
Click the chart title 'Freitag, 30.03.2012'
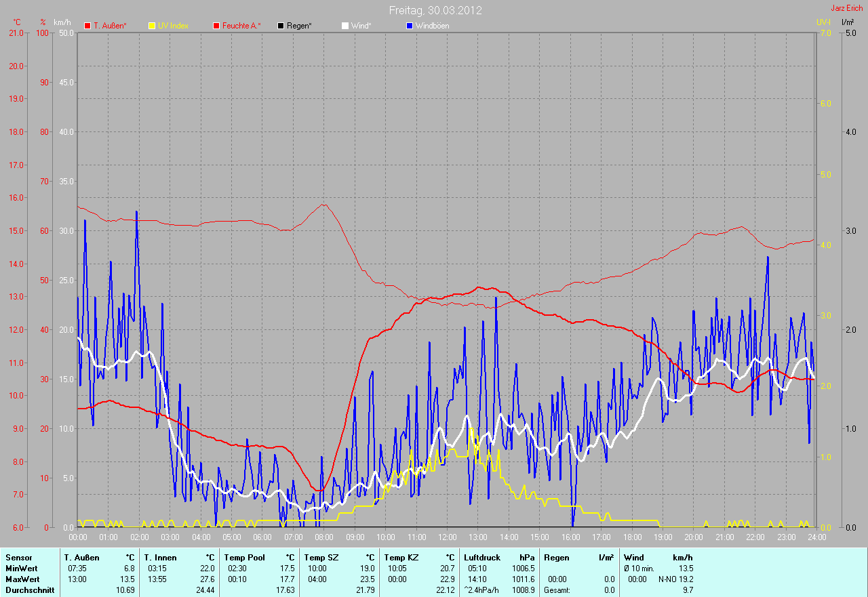(x=435, y=11)
